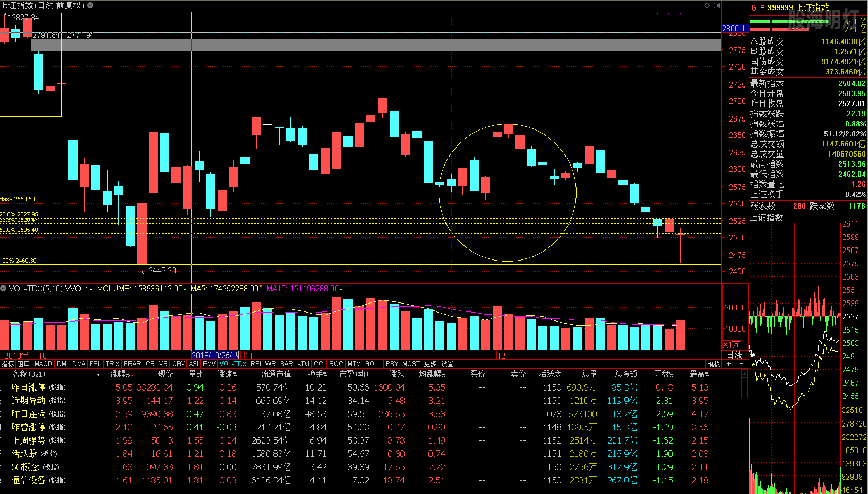
Task: Open the chart title dropdown arrow
Action: pyautogui.click(x=90, y=5)
